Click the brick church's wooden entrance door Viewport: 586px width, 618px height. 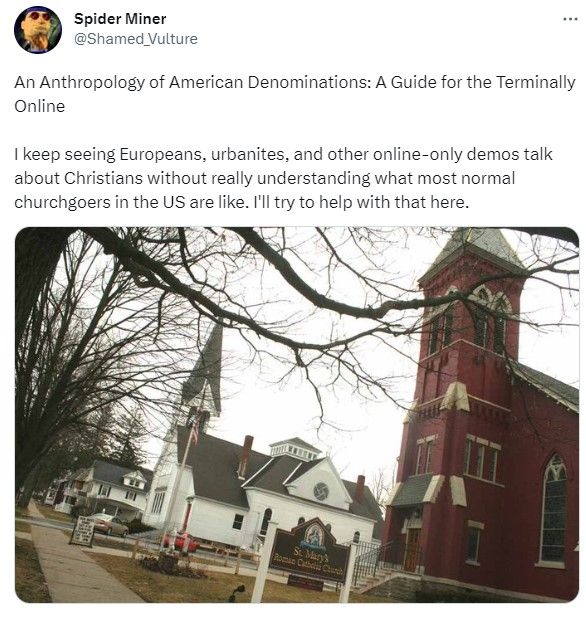413,550
